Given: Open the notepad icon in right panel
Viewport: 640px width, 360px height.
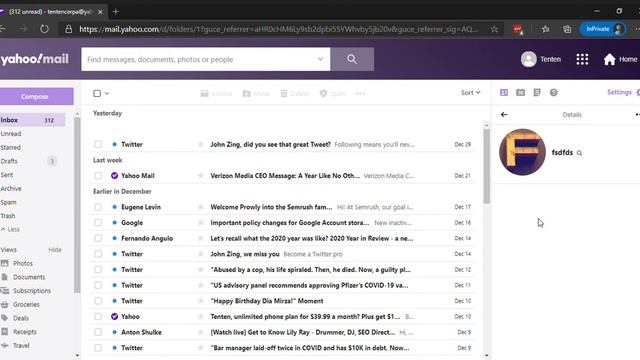Looking at the screenshot, I should [537, 93].
